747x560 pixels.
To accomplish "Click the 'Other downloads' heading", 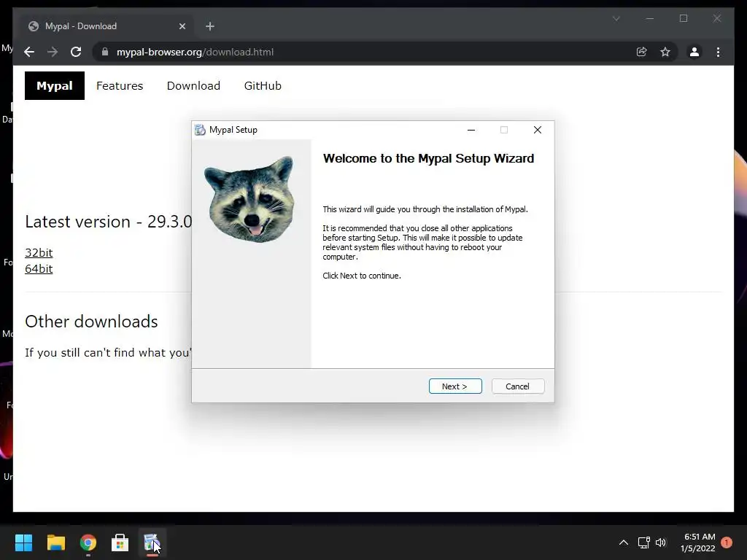I will click(91, 322).
